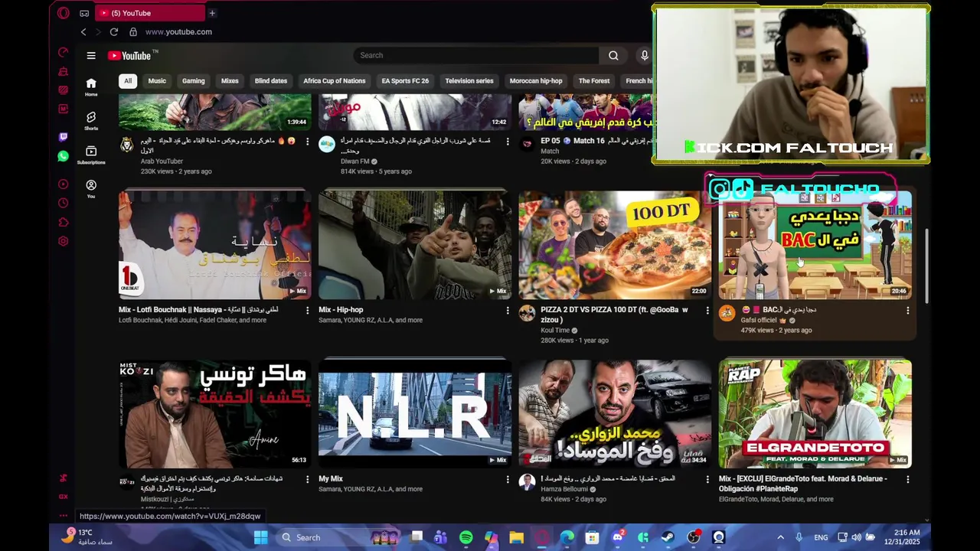The height and width of the screenshot is (551, 980).
Task: Click the YouTube search magnifier button
Action: tap(613, 55)
